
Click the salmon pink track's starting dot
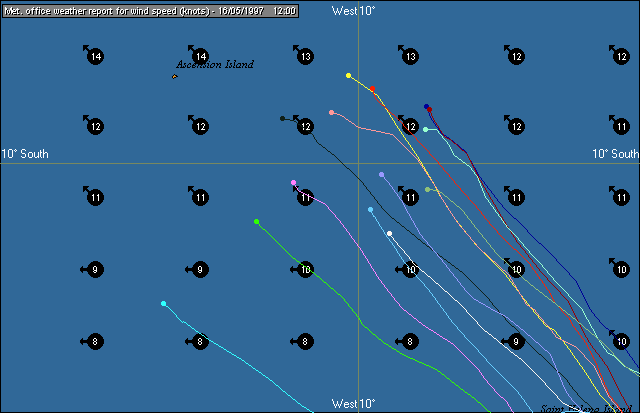coord(331,112)
